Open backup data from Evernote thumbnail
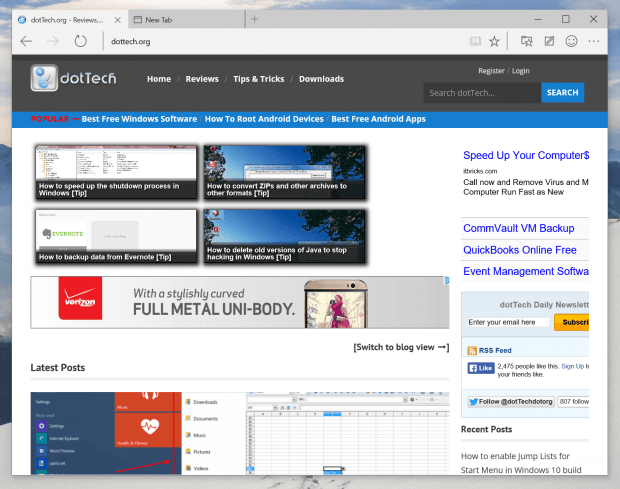 click(x=116, y=236)
